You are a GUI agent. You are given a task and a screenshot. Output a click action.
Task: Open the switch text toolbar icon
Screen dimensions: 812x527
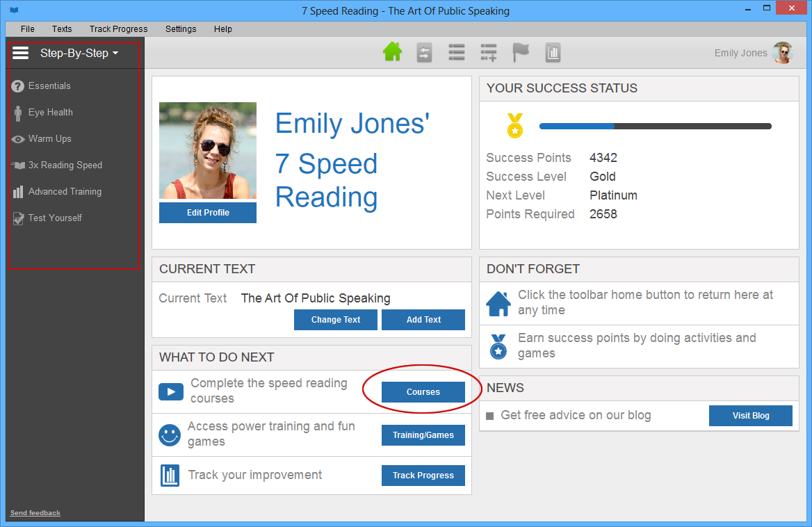click(424, 52)
